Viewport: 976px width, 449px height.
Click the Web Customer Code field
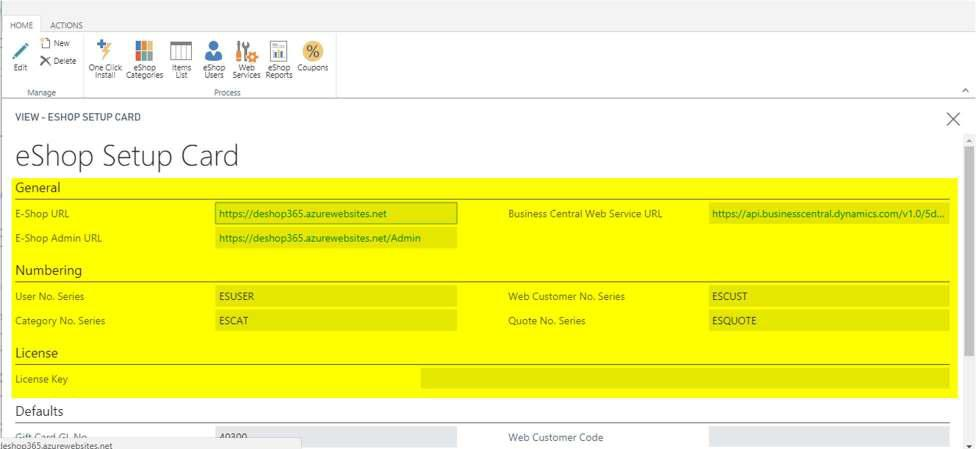pyautogui.click(x=829, y=437)
